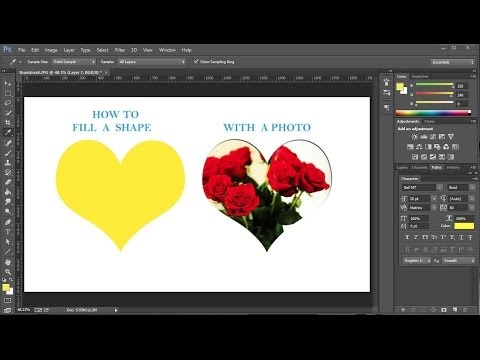
Task: Switch to the Layers tab
Action: click(402, 168)
